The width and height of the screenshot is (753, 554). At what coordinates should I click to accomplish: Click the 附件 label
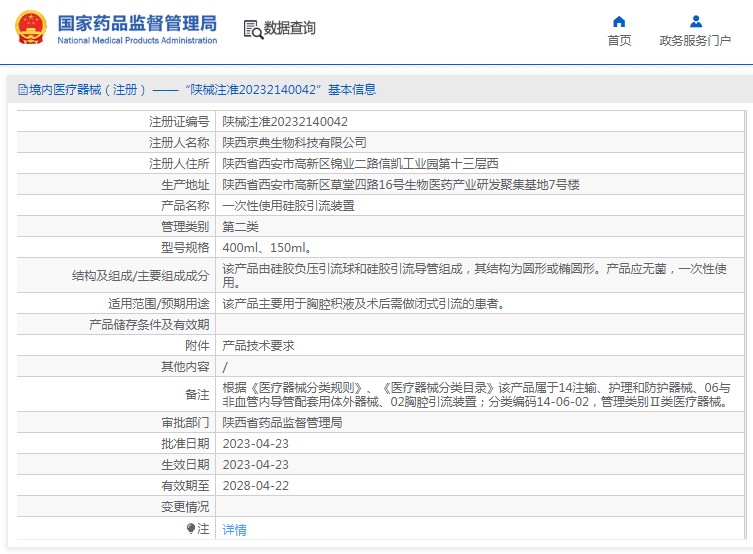click(197, 346)
